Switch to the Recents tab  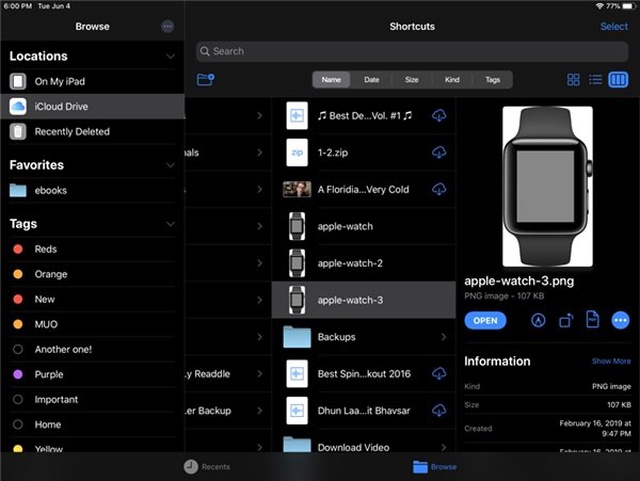click(207, 466)
